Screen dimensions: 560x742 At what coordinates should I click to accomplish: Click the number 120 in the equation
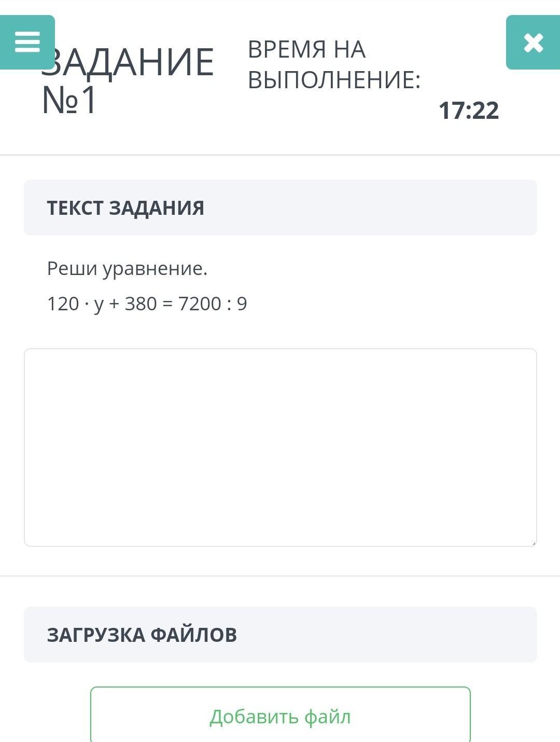[x=63, y=304]
